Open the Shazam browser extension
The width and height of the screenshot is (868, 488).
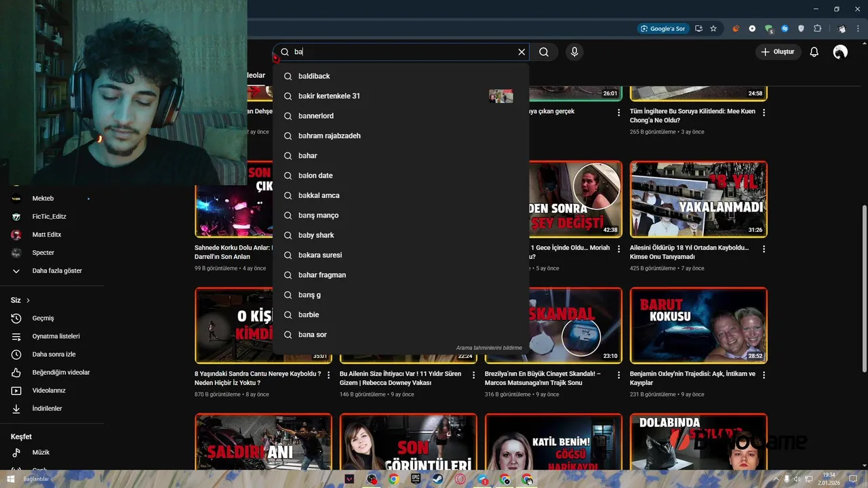tap(785, 28)
